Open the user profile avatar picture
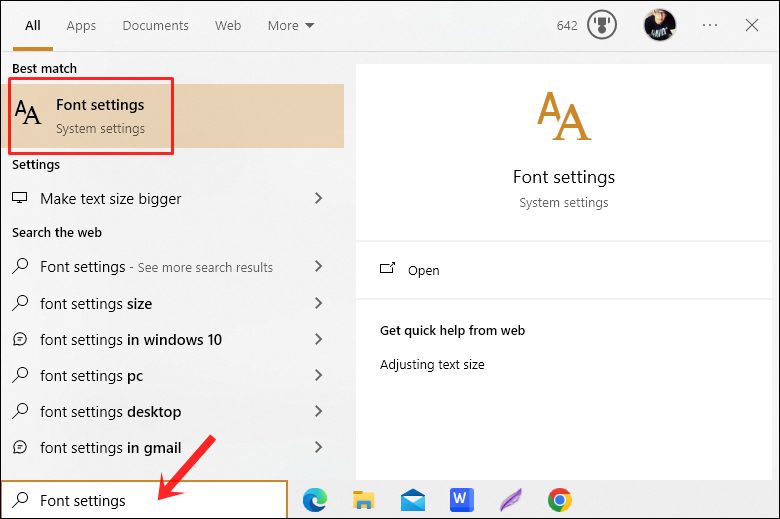This screenshot has width=780, height=519. tap(660, 25)
